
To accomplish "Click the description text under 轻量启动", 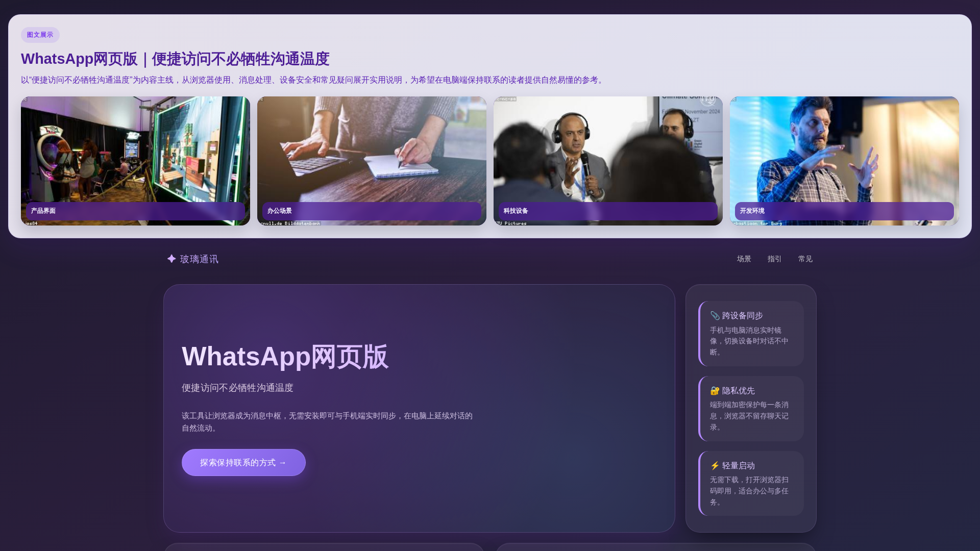I will tap(749, 491).
